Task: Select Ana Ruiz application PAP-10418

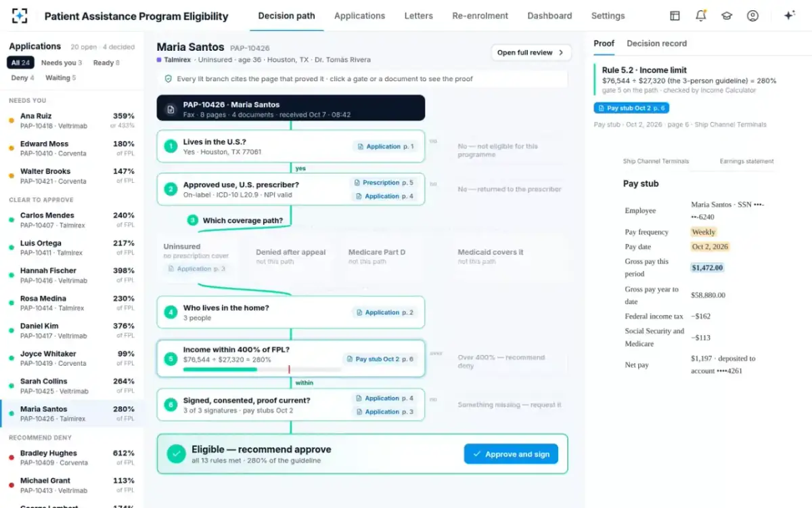Action: (72, 121)
